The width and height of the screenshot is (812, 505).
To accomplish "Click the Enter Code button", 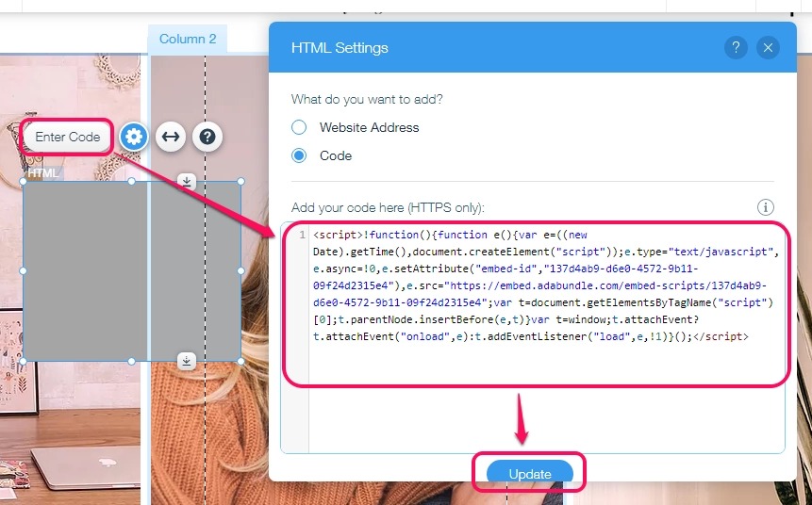I will pyautogui.click(x=67, y=138).
